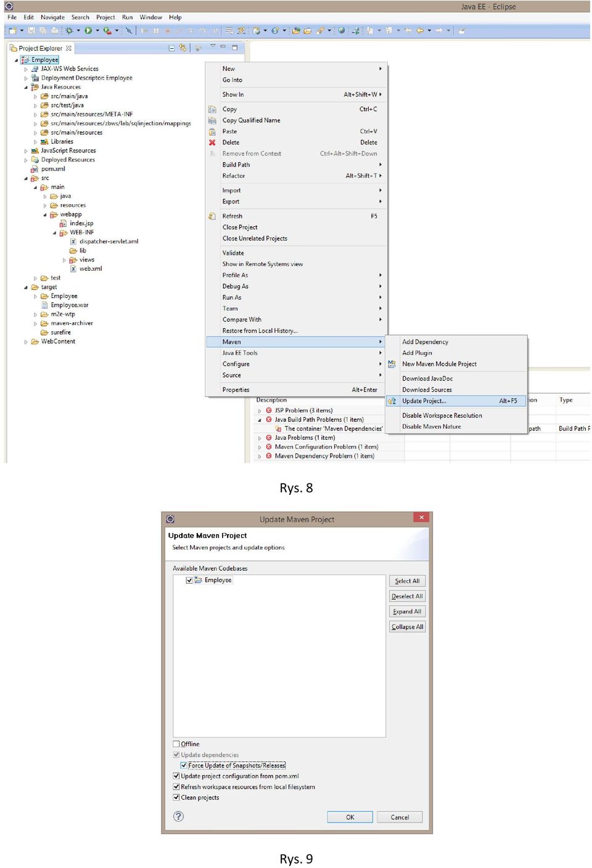Image resolution: width=592 pixels, height=868 pixels.
Task: Click the Run Last Tool red icon
Action: pyautogui.click(x=107, y=30)
